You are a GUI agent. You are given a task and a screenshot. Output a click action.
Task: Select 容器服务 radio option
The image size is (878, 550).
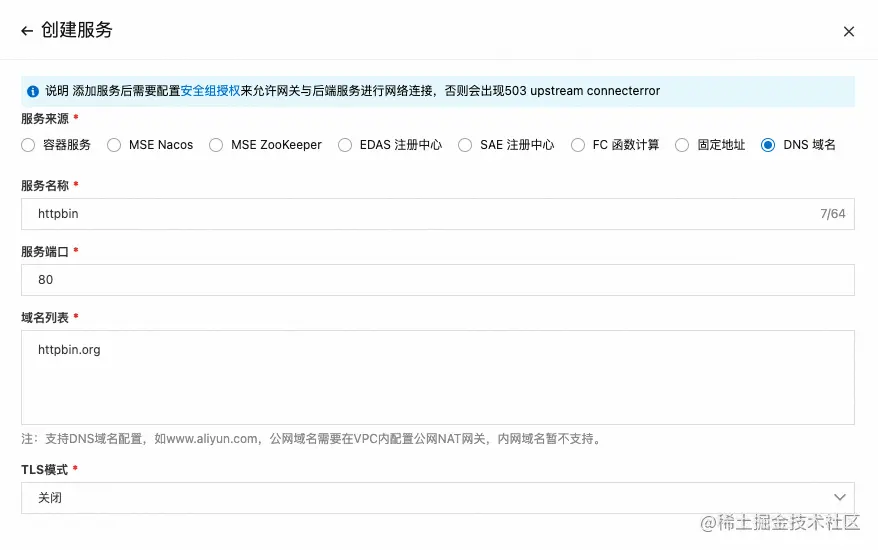tap(28, 145)
